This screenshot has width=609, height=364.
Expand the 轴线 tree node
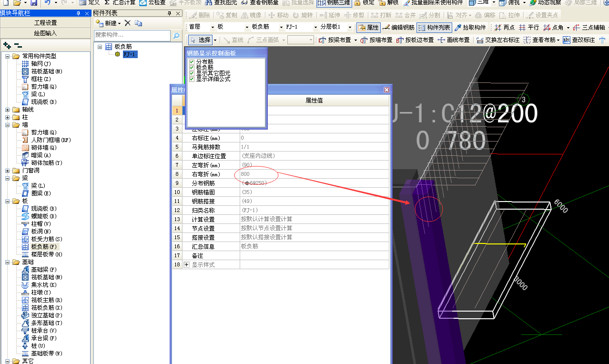point(8,110)
